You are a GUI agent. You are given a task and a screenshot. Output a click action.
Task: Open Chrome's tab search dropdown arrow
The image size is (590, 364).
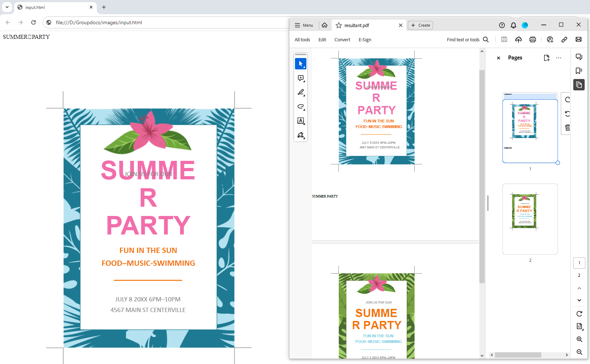click(x=7, y=7)
